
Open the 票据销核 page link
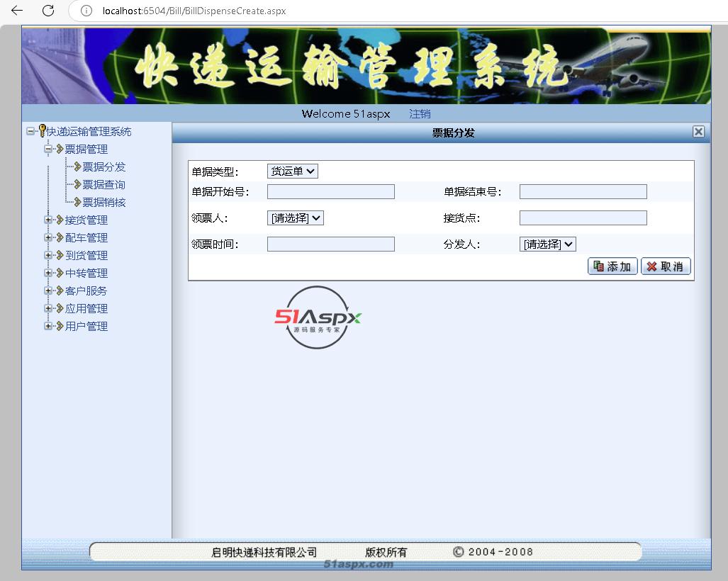coord(104,203)
